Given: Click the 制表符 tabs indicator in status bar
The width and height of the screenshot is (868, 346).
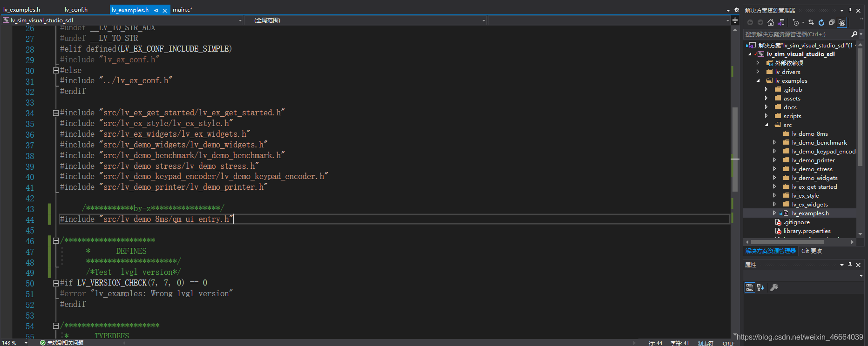Looking at the screenshot, I should click(705, 343).
